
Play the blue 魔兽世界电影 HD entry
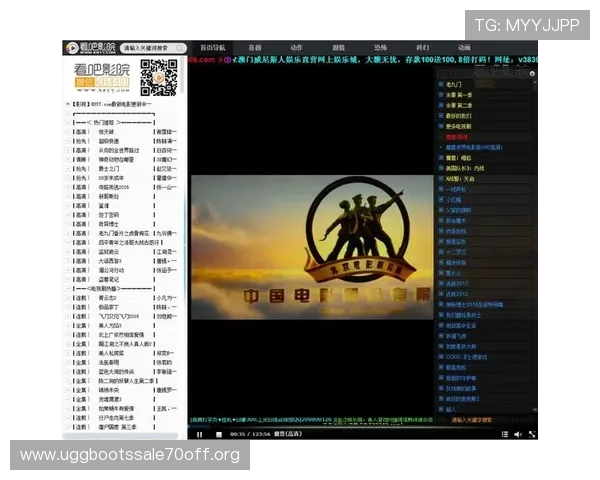point(474,147)
